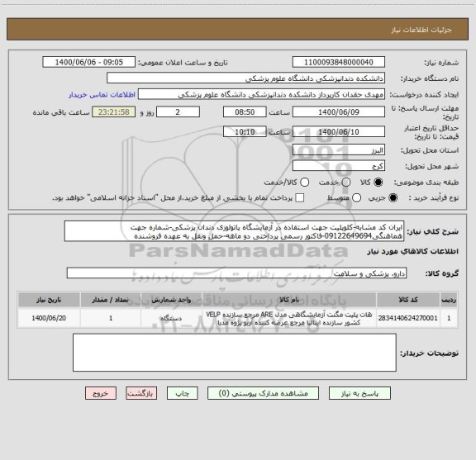Click the ایجاد کننده درخواست field
The image size is (476, 460).
click(x=261, y=94)
